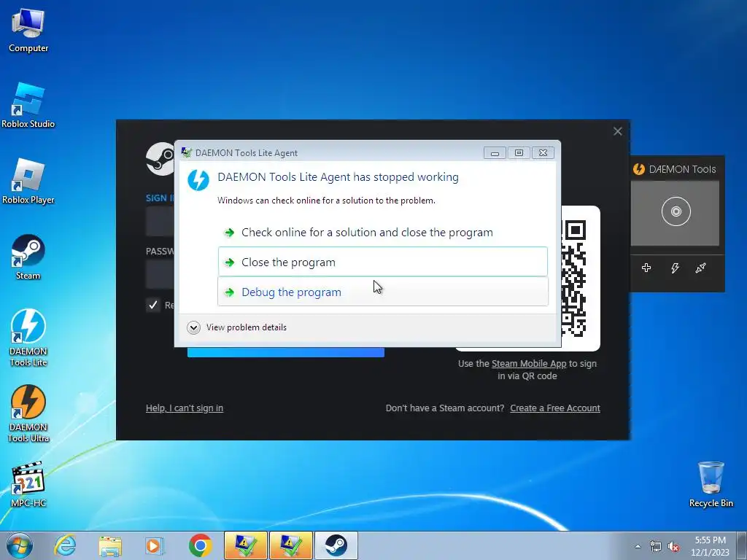Choose Debug the program option

click(x=382, y=292)
